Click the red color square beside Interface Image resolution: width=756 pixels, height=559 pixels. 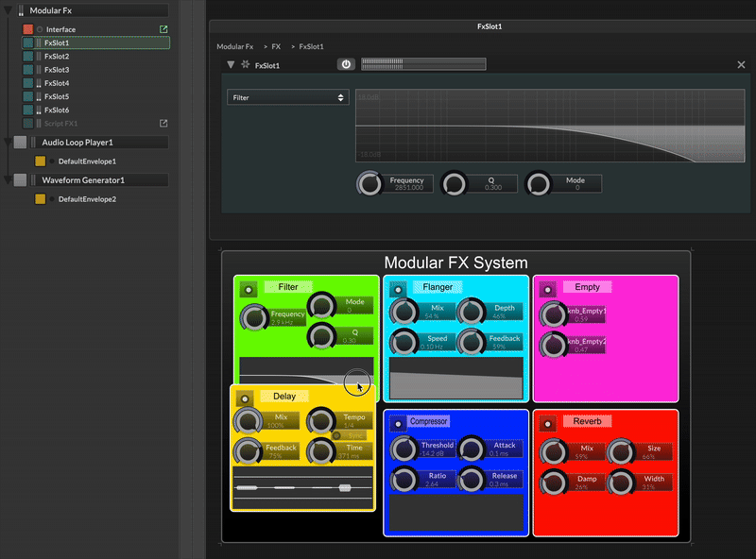tap(28, 29)
